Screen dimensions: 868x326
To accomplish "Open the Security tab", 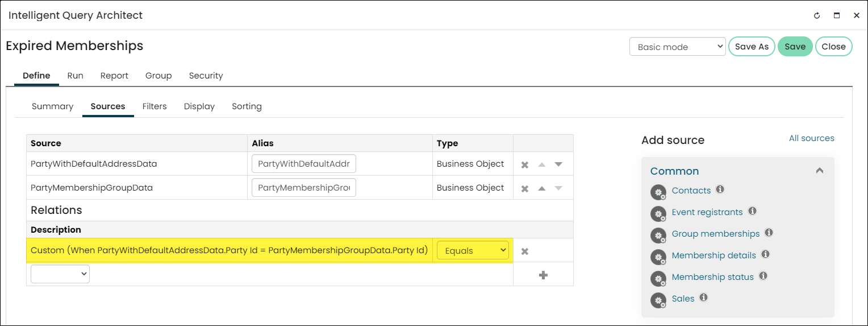I will coord(206,76).
